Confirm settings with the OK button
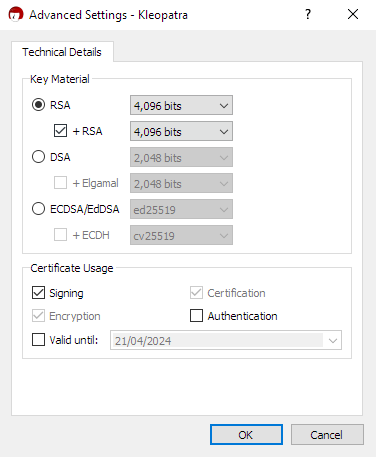 click(246, 435)
